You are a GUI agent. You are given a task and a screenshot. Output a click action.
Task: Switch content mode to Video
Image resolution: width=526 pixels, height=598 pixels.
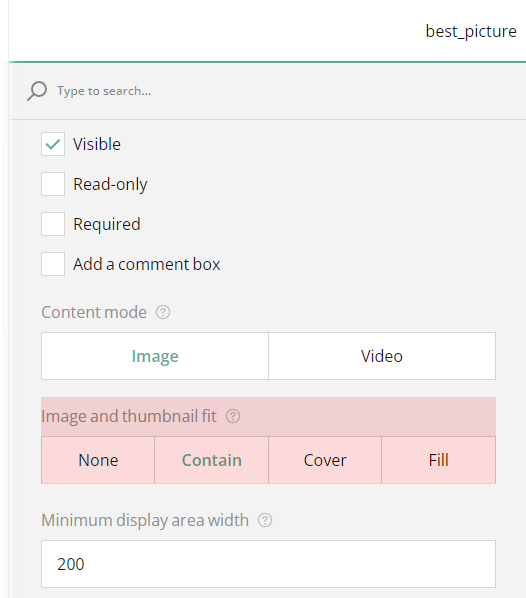[382, 356]
